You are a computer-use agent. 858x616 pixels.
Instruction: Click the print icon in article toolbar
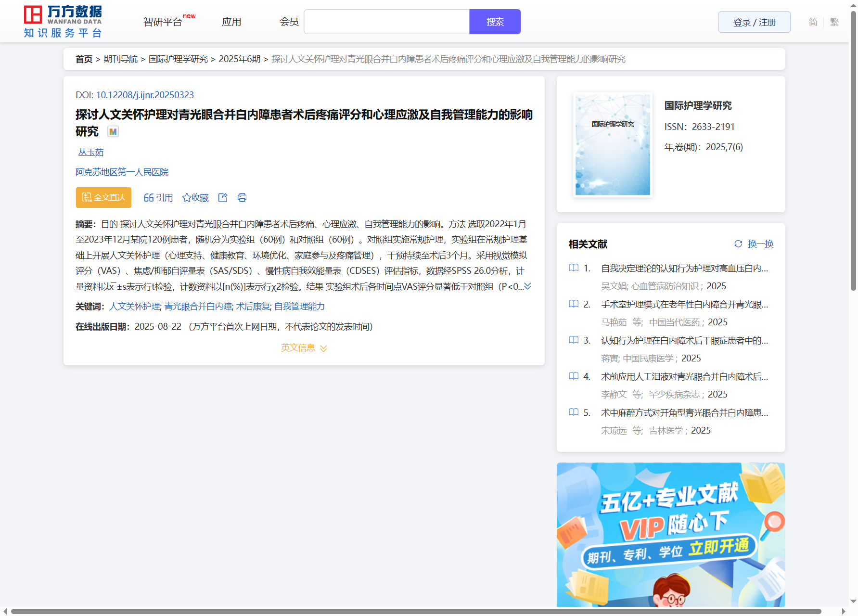click(x=242, y=197)
